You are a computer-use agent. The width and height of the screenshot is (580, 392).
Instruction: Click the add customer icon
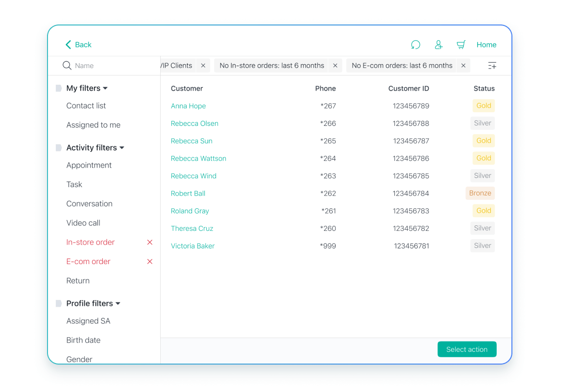click(x=438, y=45)
